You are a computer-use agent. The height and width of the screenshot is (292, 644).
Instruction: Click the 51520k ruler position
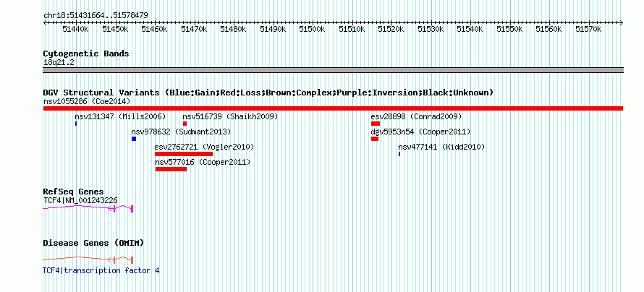pos(391,29)
